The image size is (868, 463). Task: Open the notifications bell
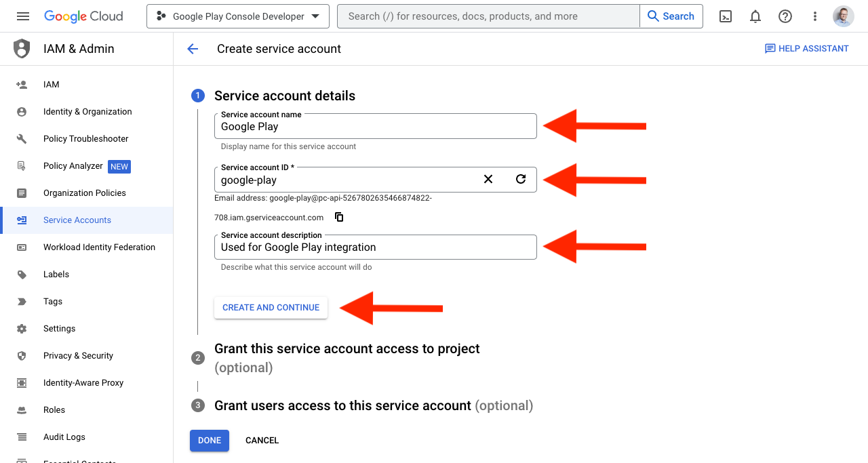coord(755,16)
